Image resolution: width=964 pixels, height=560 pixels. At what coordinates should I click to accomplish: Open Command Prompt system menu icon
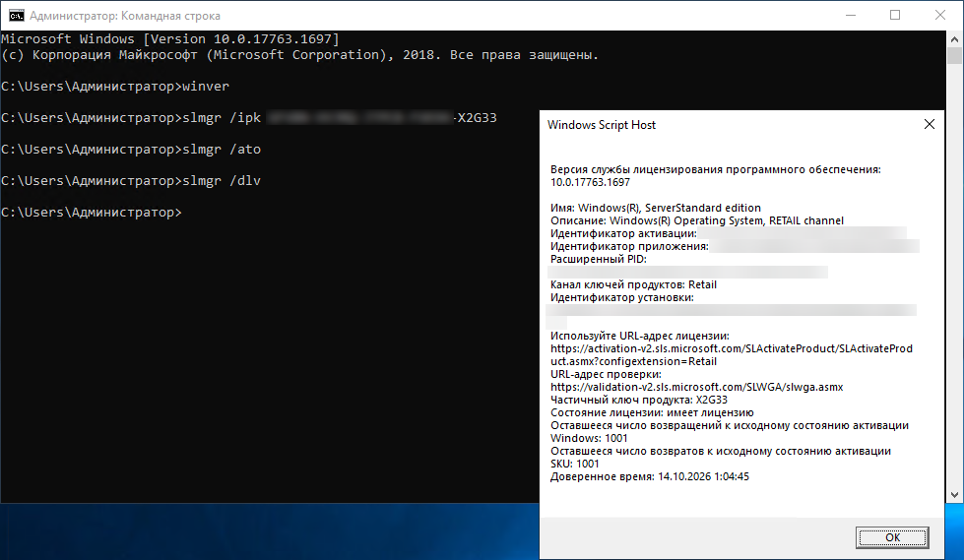point(16,16)
